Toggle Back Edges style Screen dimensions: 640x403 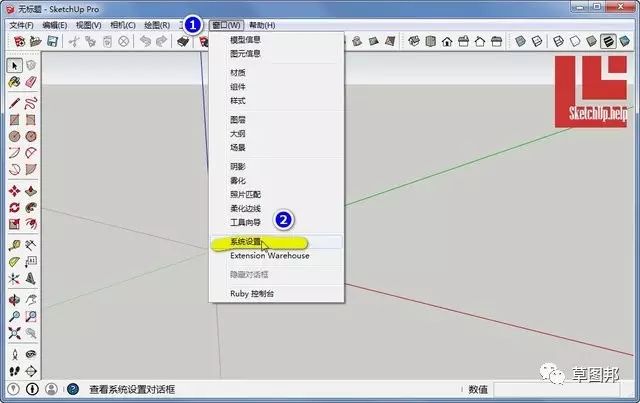coord(537,41)
